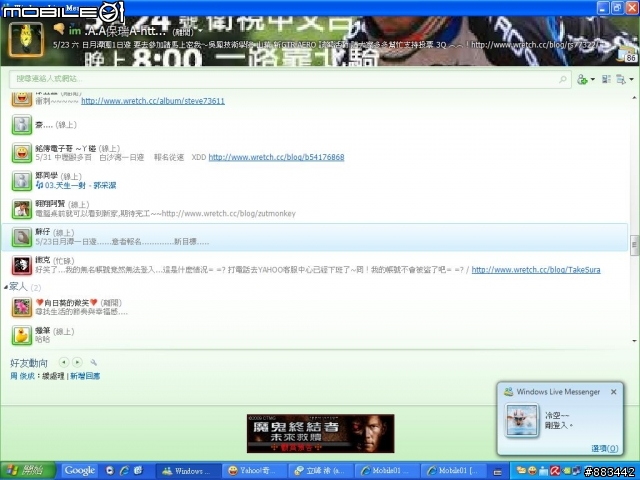Viewport: 640px width, 480px height.
Task: Open the email inbox icon showing 86
Action: coord(628,55)
